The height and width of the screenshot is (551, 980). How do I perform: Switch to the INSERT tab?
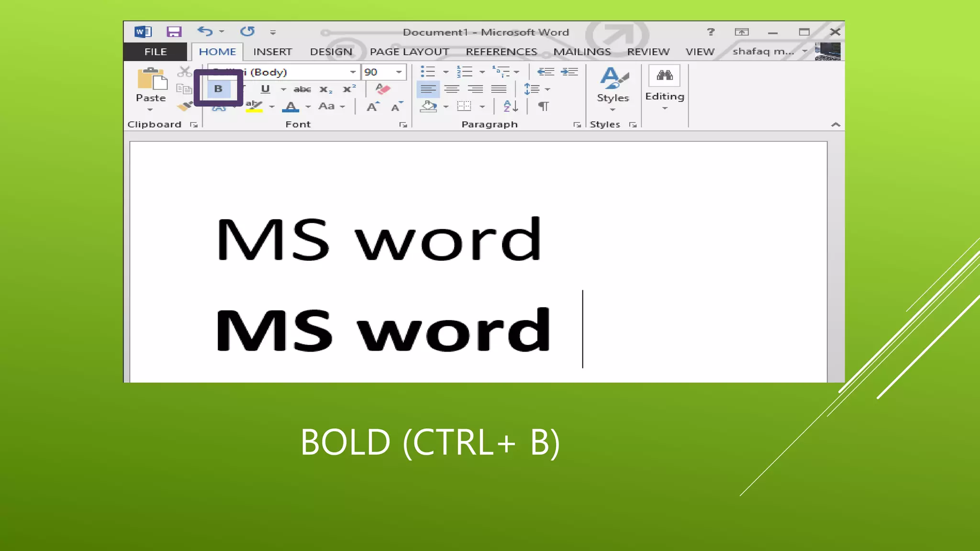(x=273, y=52)
